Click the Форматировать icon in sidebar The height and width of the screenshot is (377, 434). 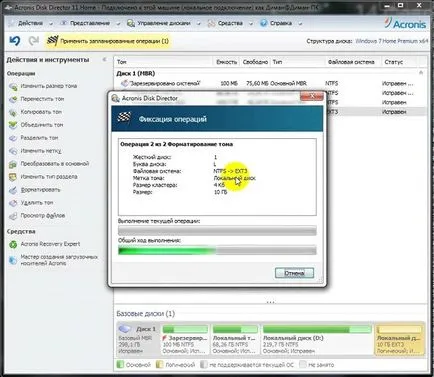point(13,190)
